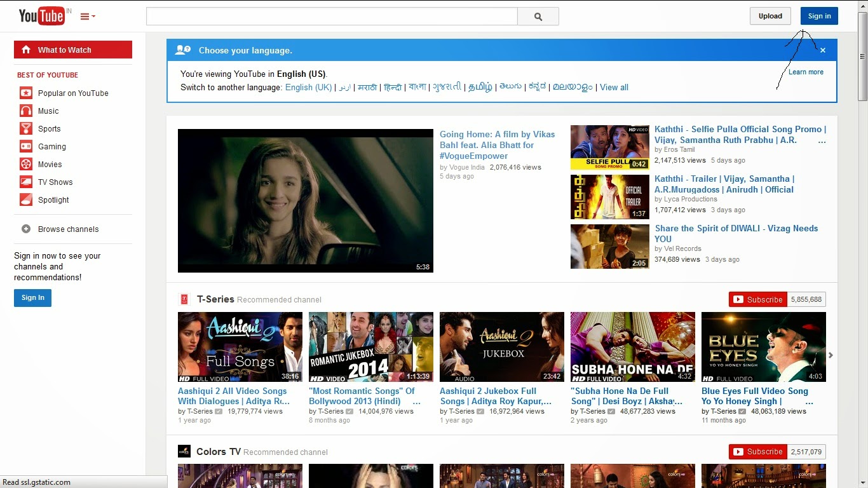The image size is (868, 488).
Task: Click the YouTube logo
Action: [42, 16]
